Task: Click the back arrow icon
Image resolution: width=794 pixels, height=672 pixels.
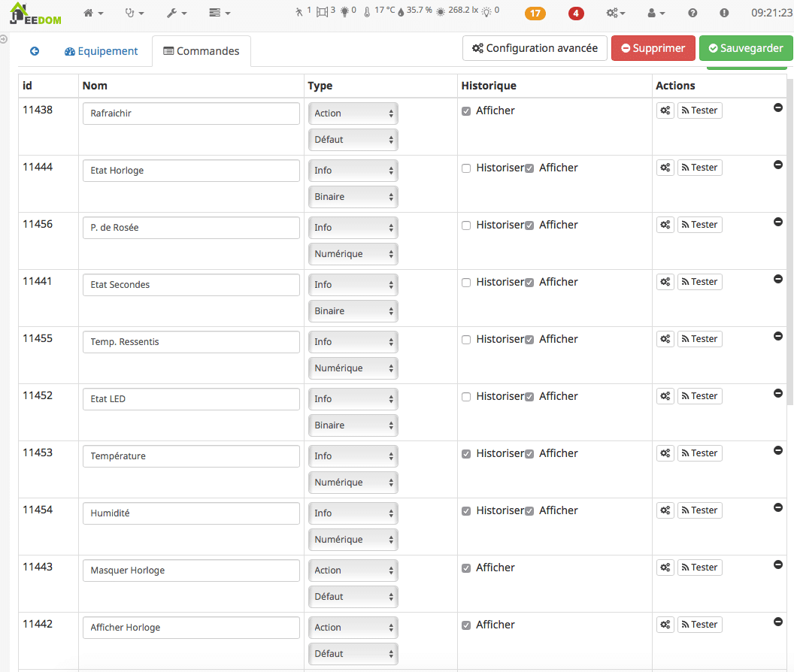Action: pyautogui.click(x=35, y=51)
